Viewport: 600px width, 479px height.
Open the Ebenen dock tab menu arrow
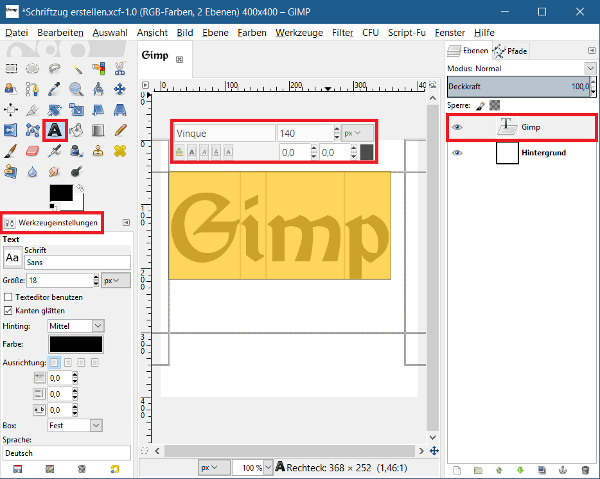click(592, 51)
